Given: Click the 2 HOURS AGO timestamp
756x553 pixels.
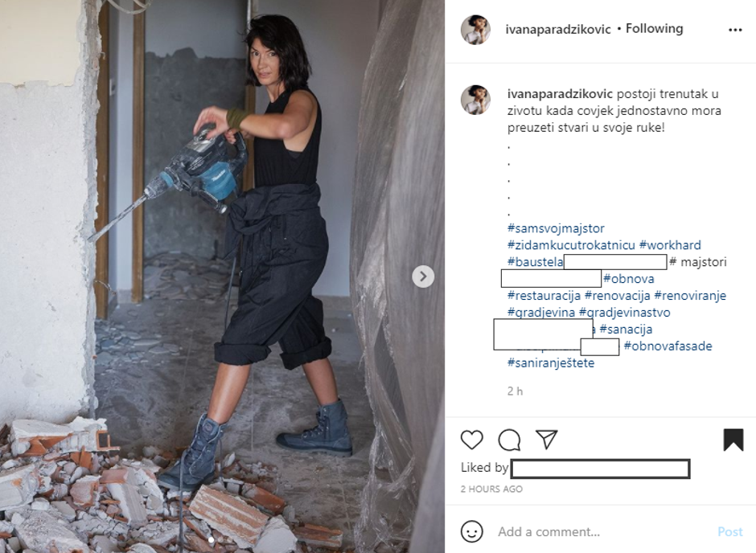Looking at the screenshot, I should click(x=491, y=489).
